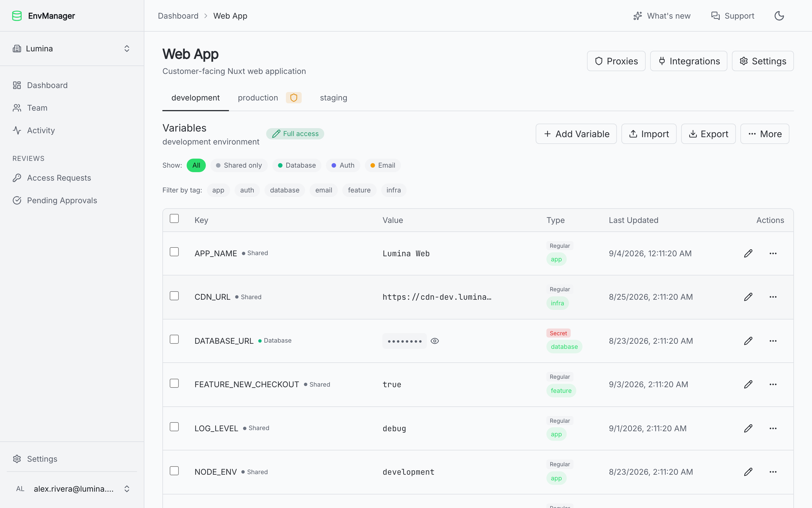The width and height of the screenshot is (812, 508).
Task: Filter variables by Email group
Action: coord(383,165)
